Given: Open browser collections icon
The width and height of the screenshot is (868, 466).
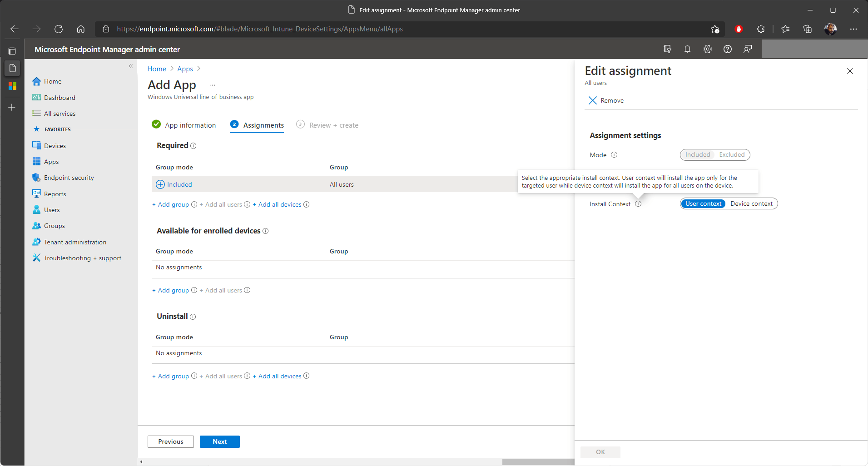Looking at the screenshot, I should (x=808, y=29).
